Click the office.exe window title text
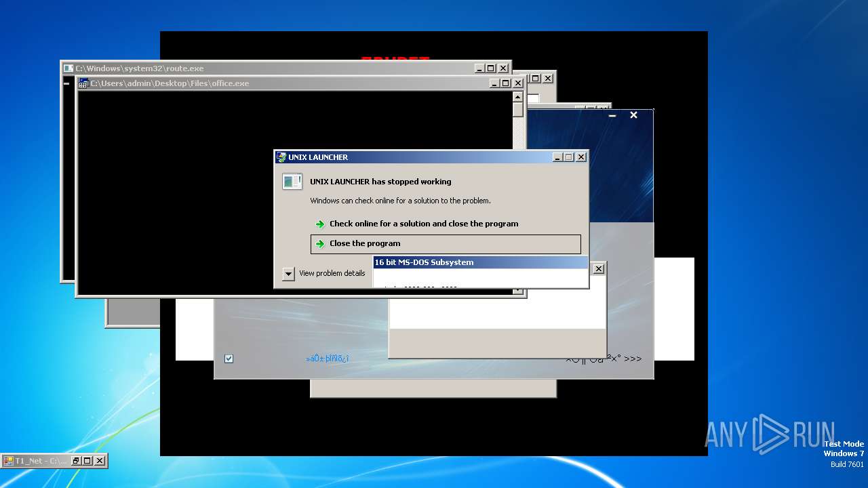Image resolution: width=868 pixels, height=488 pixels. (170, 83)
